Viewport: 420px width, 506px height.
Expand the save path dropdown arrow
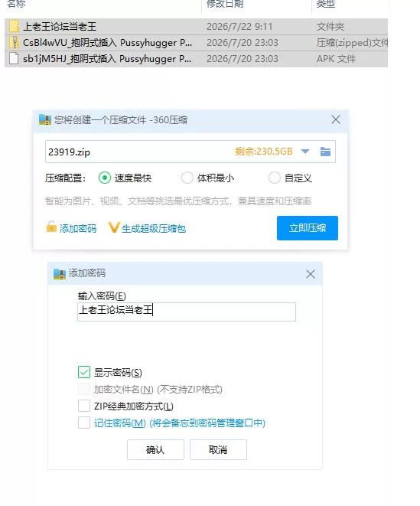304,152
